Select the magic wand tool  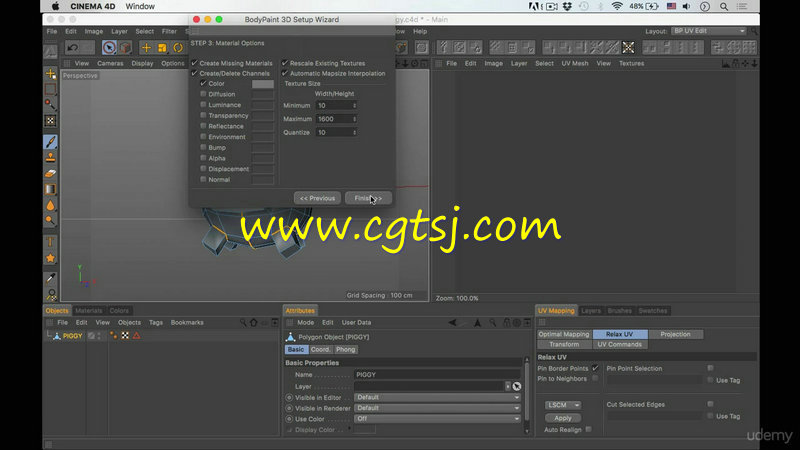(x=51, y=105)
